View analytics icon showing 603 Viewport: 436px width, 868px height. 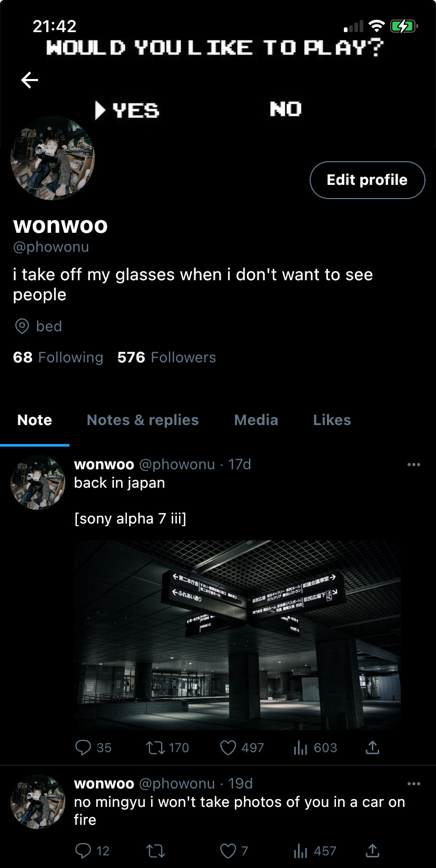tap(300, 747)
